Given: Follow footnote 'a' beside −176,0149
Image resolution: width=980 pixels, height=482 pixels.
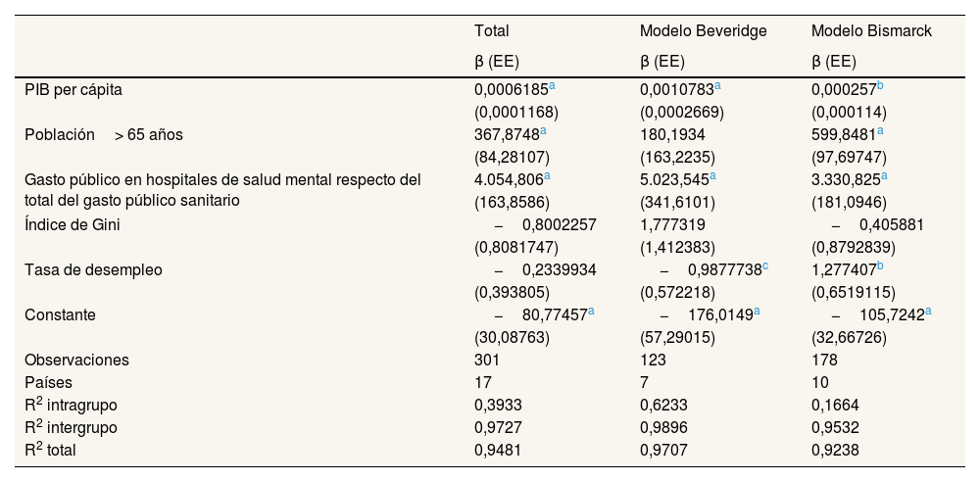Looking at the screenshot, I should point(757,311).
